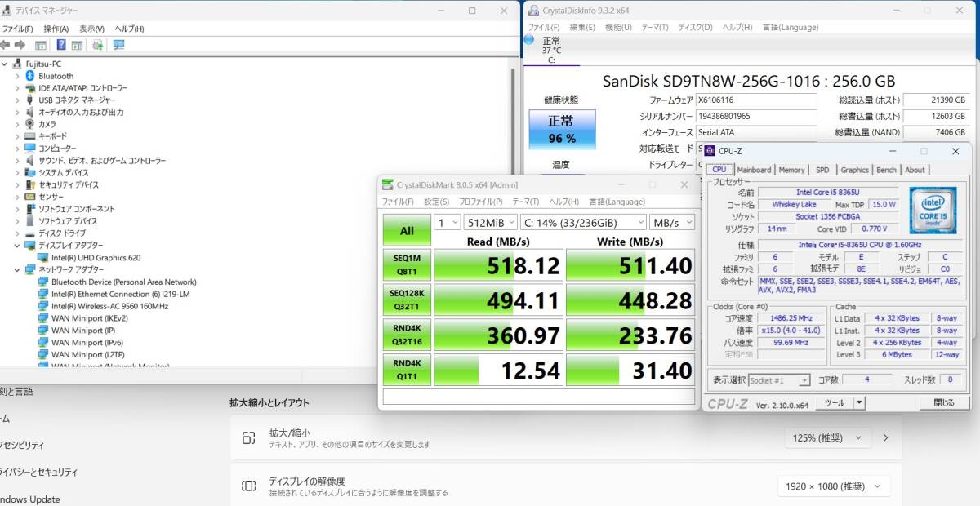The height and width of the screenshot is (506, 980).
Task: Click the 拡大/縮小 scale icon in Settings
Action: (x=249, y=438)
